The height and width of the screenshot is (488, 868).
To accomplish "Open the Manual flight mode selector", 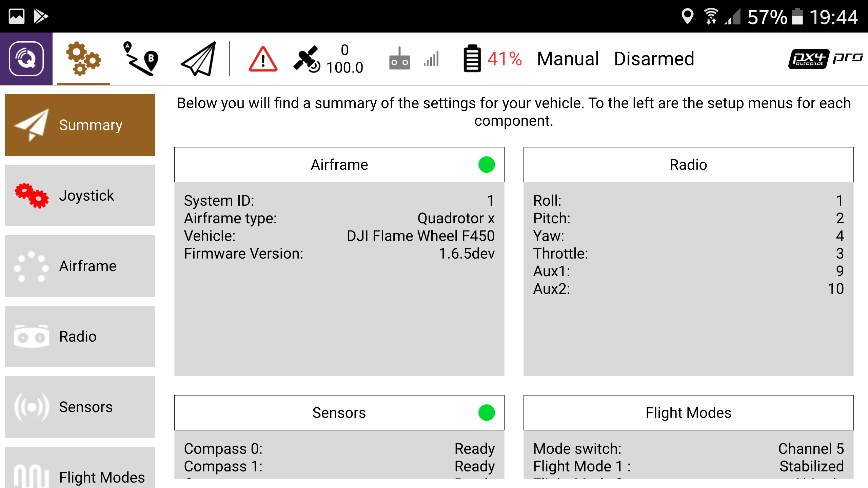I will 568,58.
